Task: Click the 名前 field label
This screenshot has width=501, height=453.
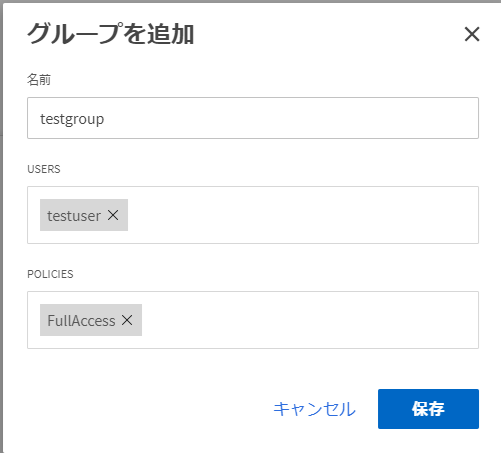Action: point(39,80)
